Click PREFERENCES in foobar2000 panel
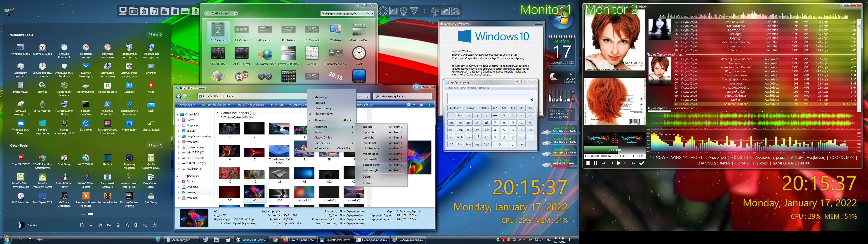868x244 pixels. point(623,156)
